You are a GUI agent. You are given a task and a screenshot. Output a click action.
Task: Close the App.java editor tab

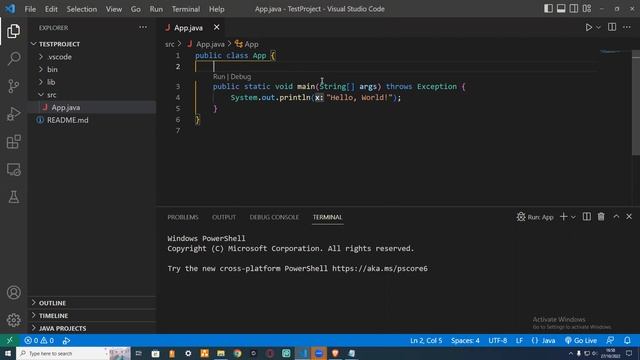point(217,27)
